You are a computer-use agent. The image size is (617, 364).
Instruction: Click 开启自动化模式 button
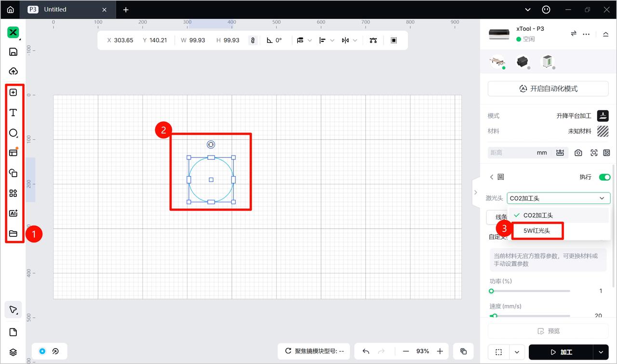click(548, 89)
